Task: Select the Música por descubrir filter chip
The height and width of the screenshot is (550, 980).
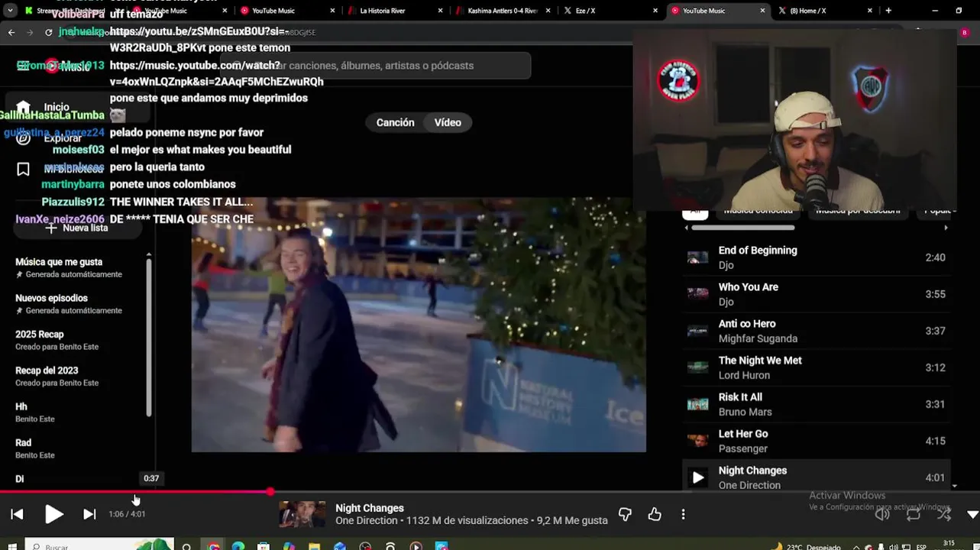Action: 858,210
